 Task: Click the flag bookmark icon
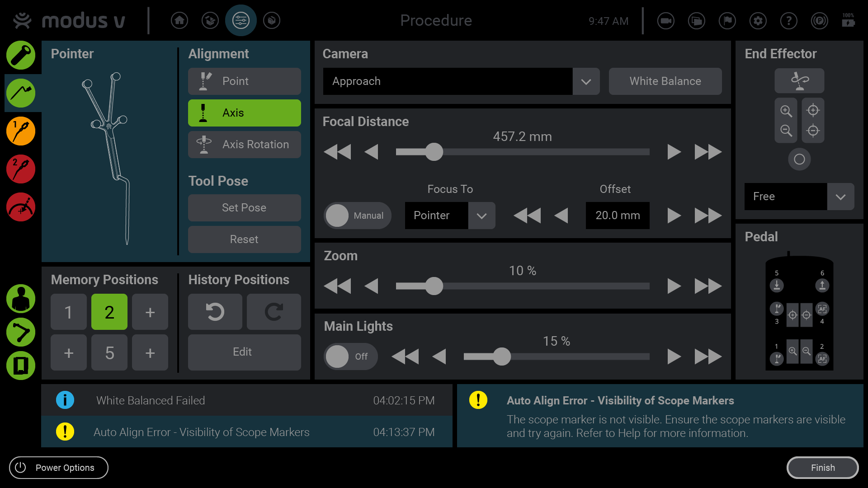727,21
